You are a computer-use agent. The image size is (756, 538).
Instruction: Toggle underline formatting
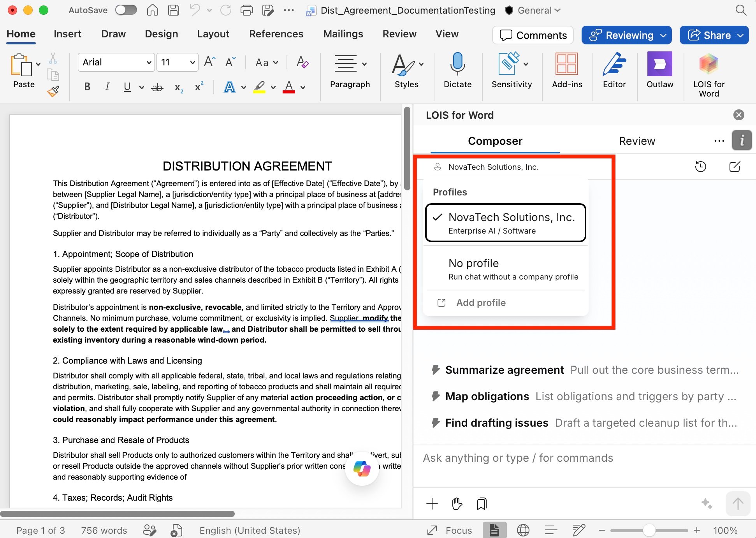pyautogui.click(x=127, y=87)
